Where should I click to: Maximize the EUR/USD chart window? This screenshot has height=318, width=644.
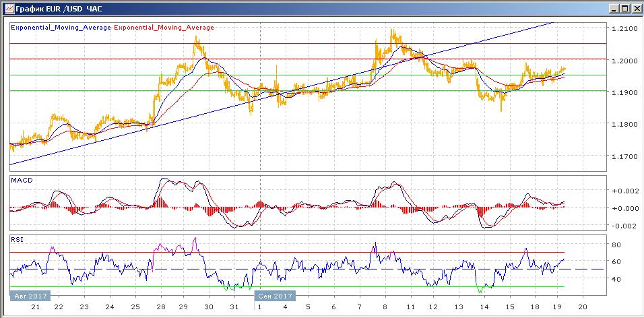click(x=625, y=9)
